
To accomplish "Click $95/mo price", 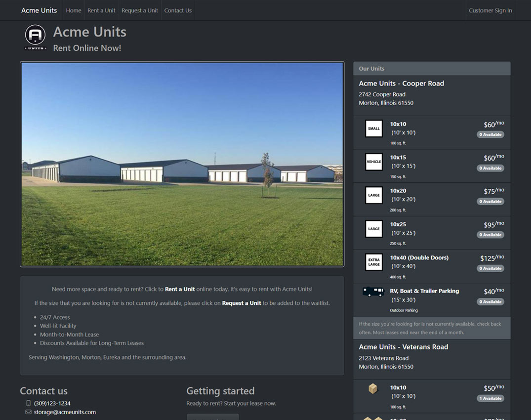I will (x=494, y=224).
